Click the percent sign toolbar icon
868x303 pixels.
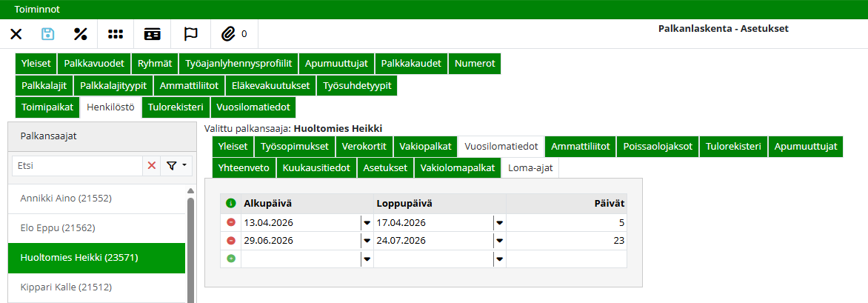(81, 34)
